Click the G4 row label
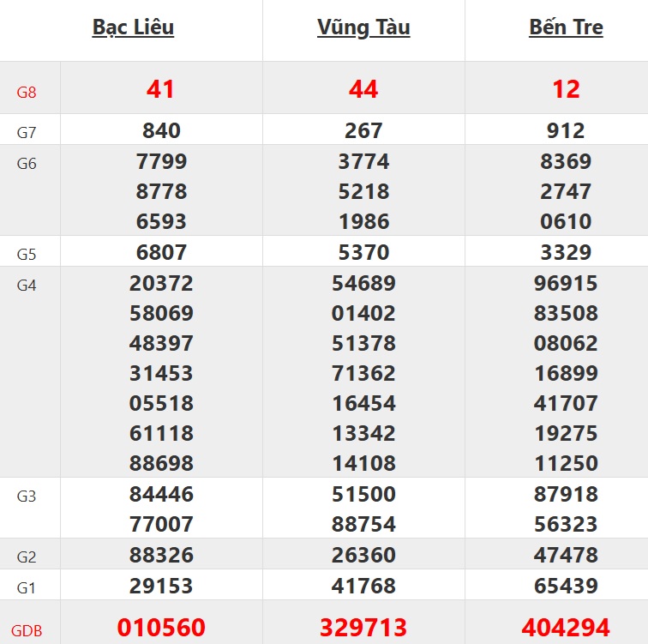The height and width of the screenshot is (644, 648). (x=27, y=286)
